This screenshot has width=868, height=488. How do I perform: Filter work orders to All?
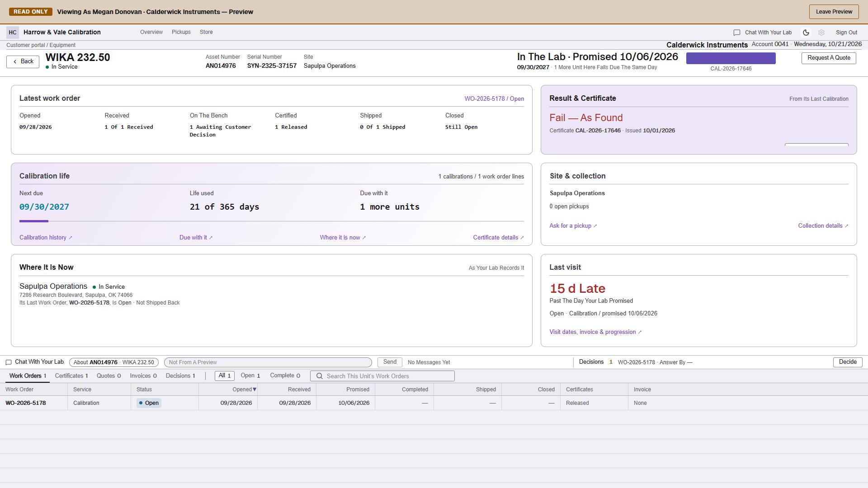[x=225, y=376]
